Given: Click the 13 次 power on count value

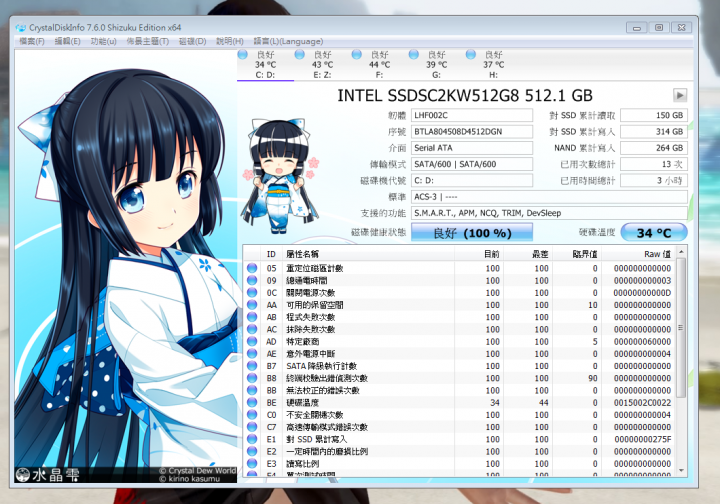Looking at the screenshot, I should coord(653,164).
